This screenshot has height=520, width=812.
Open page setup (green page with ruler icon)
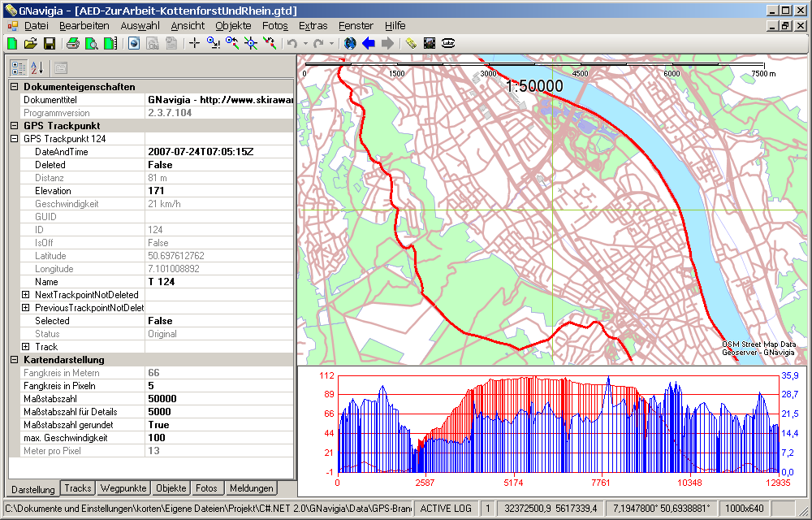click(110, 44)
